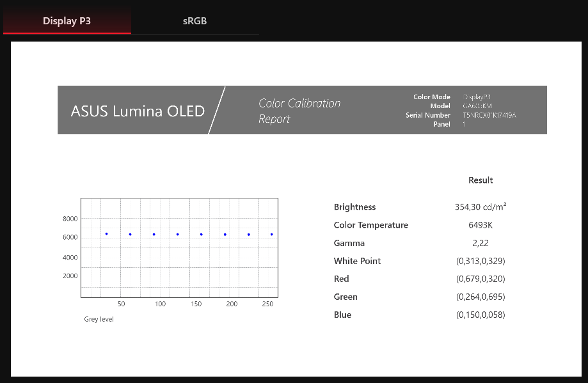Click the Serial Number value
This screenshot has height=383, width=588.
pos(489,115)
